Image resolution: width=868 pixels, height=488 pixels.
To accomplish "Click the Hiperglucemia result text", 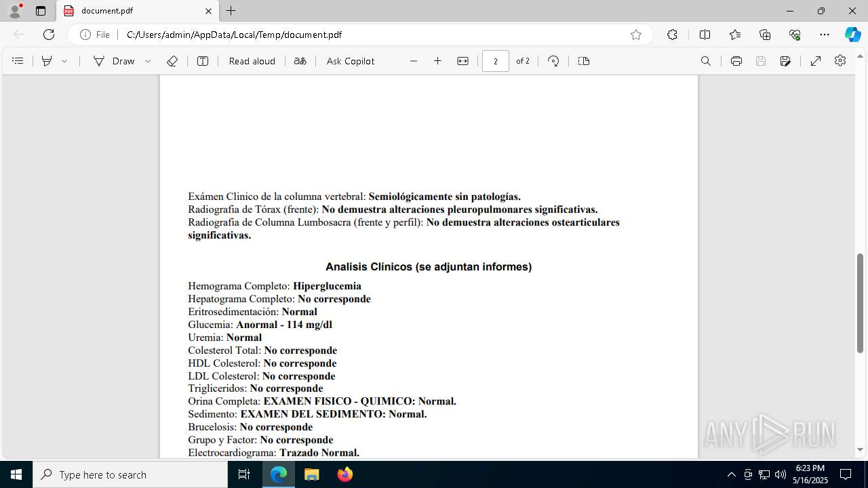I will 327,286.
